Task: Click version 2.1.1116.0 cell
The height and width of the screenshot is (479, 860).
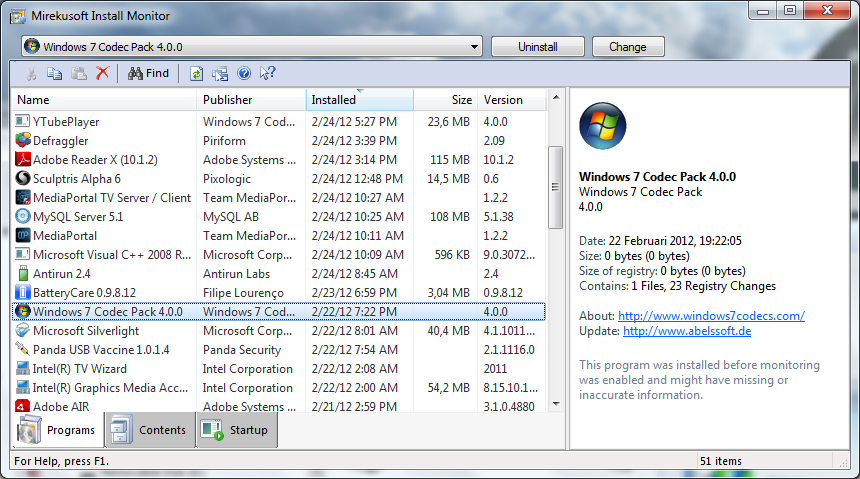Action: [508, 350]
